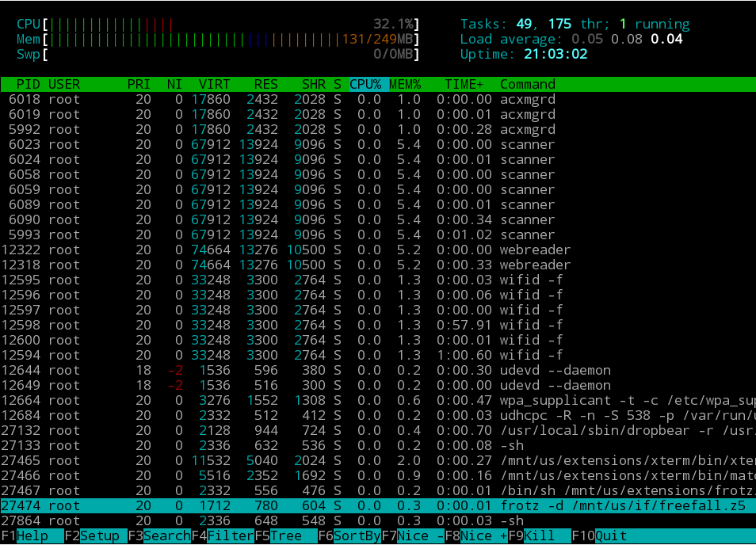This screenshot has height=545, width=756.
Task: Click the CPU percentage 32.1% readout
Action: (x=392, y=24)
